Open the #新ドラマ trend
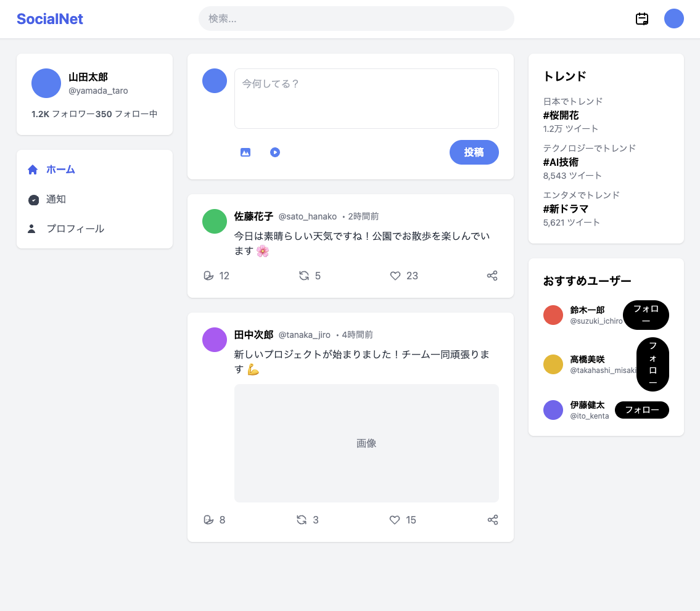Image resolution: width=700 pixels, height=611 pixels. coord(566,209)
